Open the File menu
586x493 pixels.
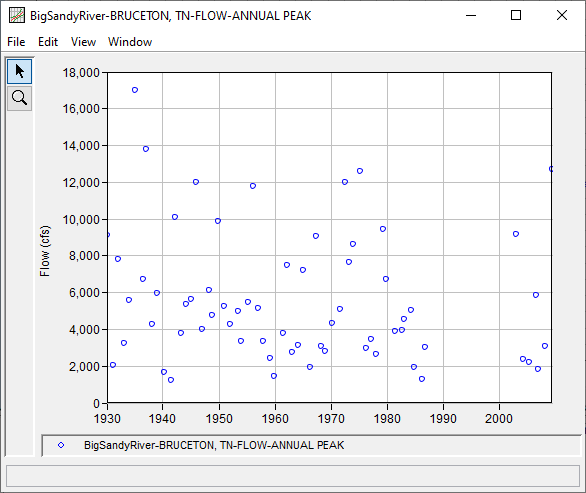click(x=16, y=42)
